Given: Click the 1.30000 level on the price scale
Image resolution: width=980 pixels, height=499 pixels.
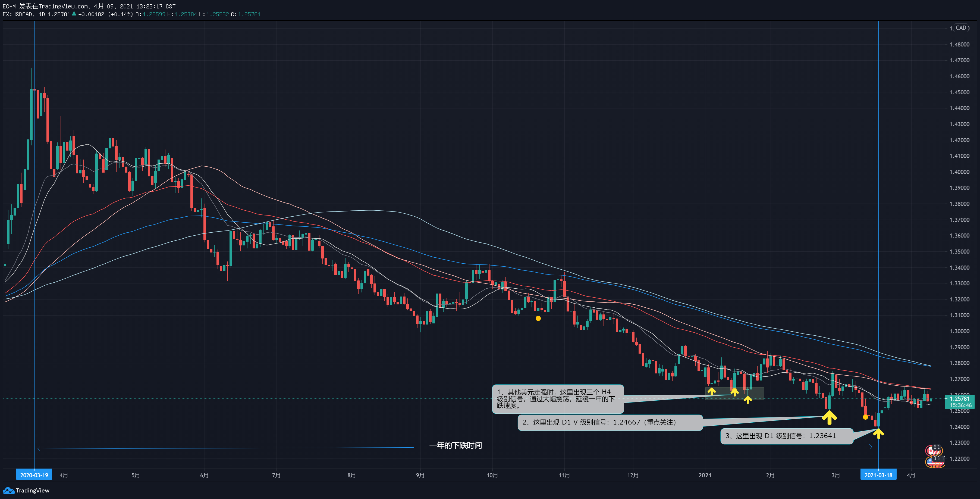Looking at the screenshot, I should coord(959,331).
